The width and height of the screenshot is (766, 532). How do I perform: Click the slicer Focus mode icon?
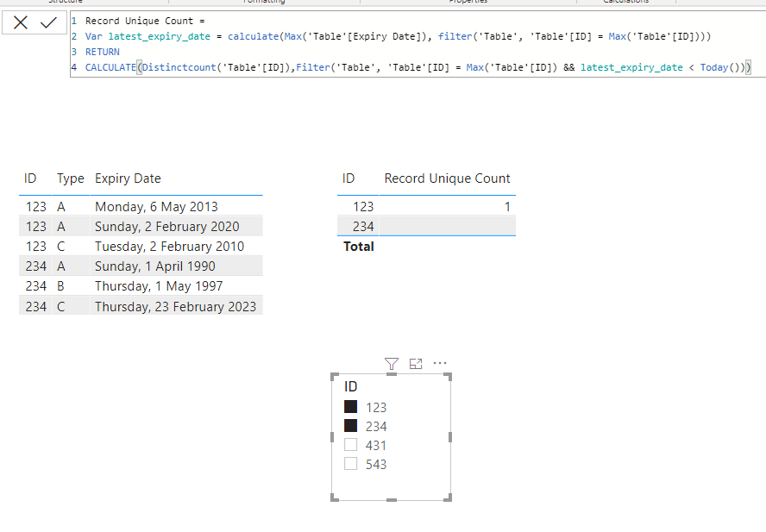pos(416,364)
